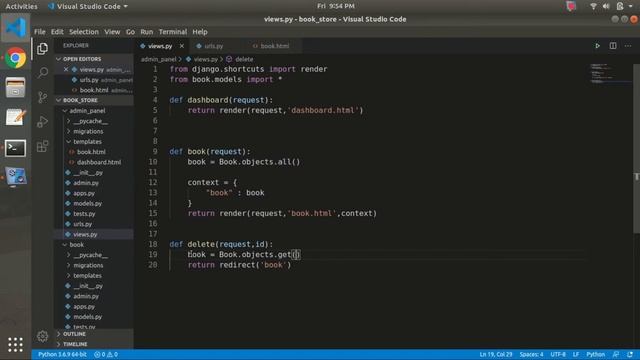This screenshot has height=360, width=640.
Task: Change indentation via Spaces: 4
Action: coord(531,354)
